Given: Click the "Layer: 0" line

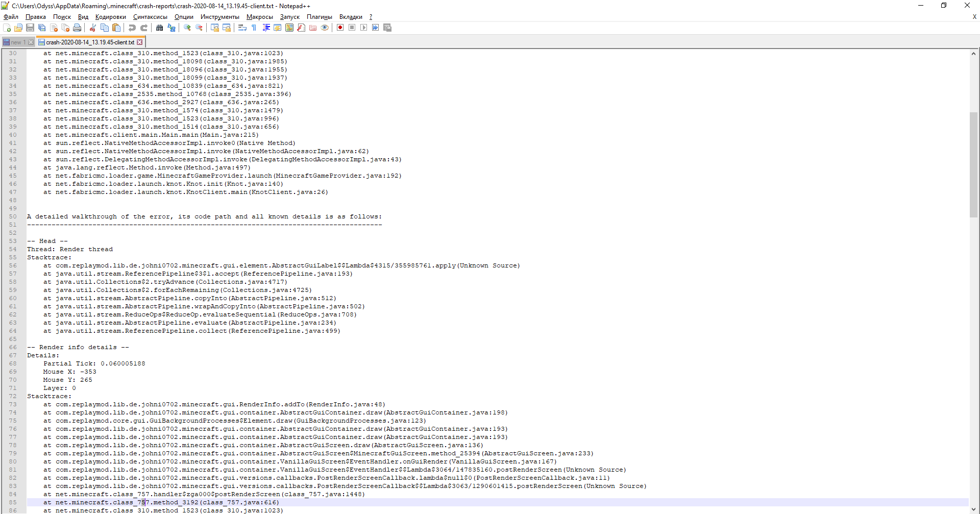Looking at the screenshot, I should [60, 388].
